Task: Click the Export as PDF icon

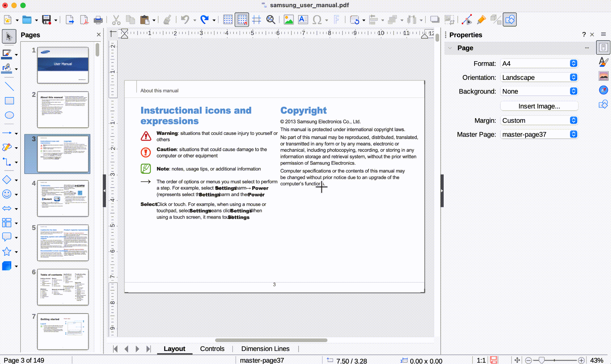Action: [84, 20]
